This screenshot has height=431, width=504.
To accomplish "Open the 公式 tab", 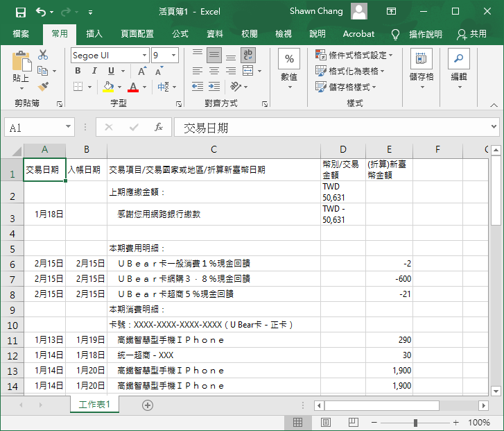I will tap(180, 34).
